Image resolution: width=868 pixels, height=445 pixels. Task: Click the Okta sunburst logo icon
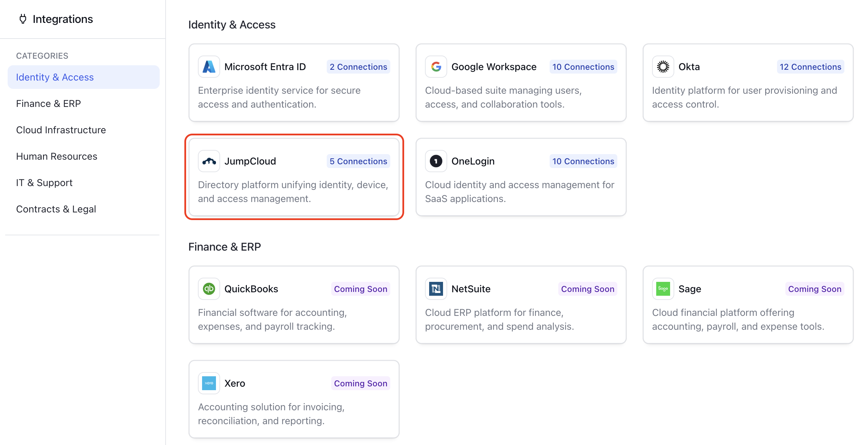[x=663, y=67]
